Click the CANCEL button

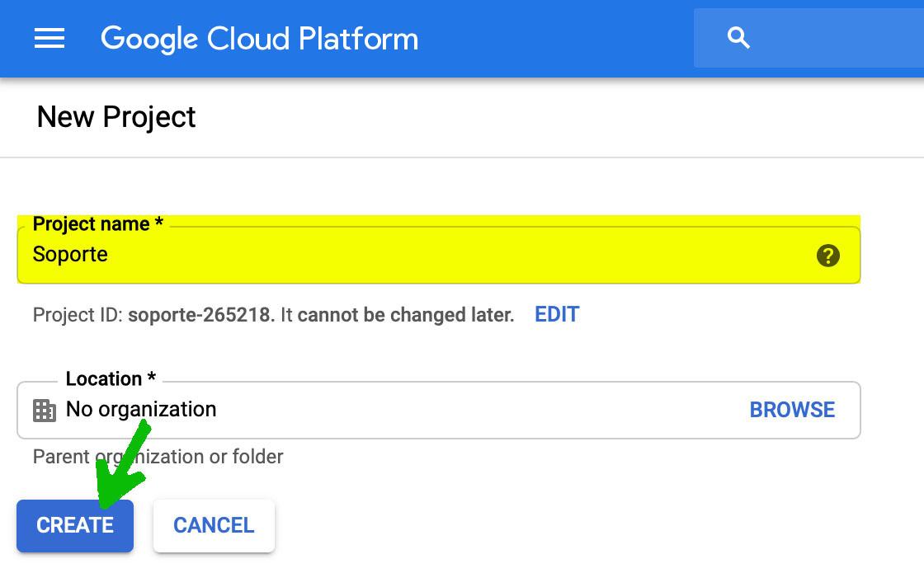tap(214, 526)
